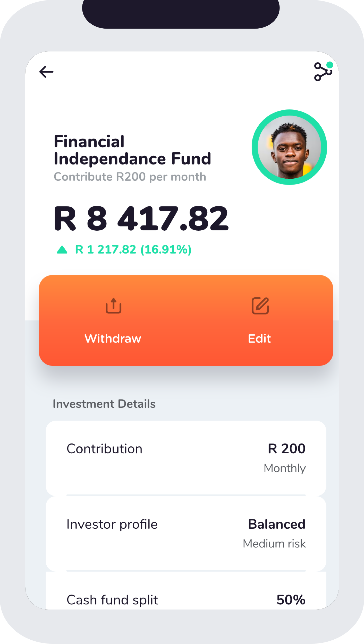The image size is (364, 644).
Task: Tap the back arrow icon
Action: coord(46,72)
